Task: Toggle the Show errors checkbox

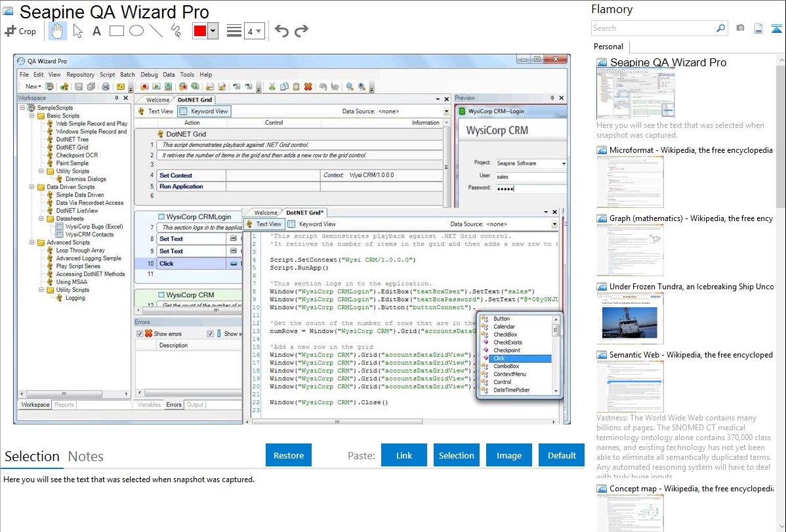Action: coord(140,334)
